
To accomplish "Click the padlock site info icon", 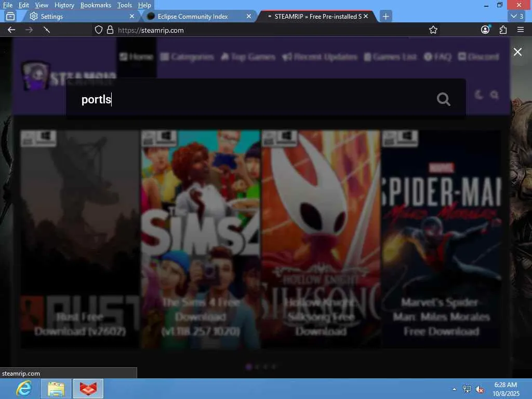I will pyautogui.click(x=110, y=30).
